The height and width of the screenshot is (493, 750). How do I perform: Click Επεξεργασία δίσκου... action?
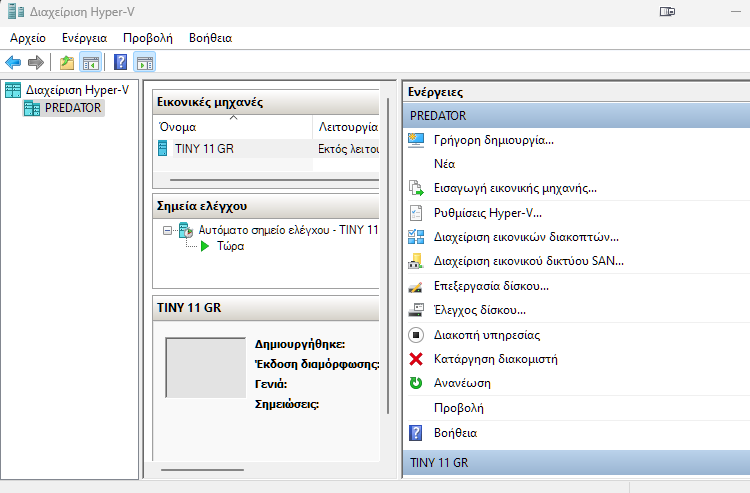pos(491,286)
